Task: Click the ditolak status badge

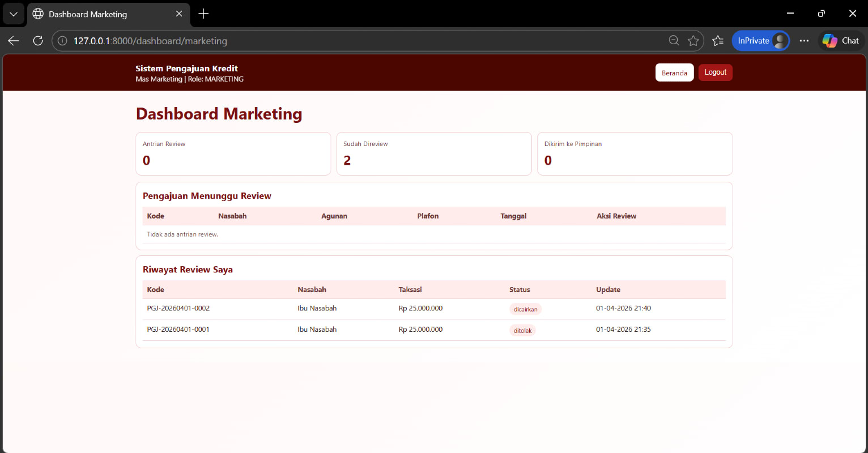Action: tap(523, 331)
